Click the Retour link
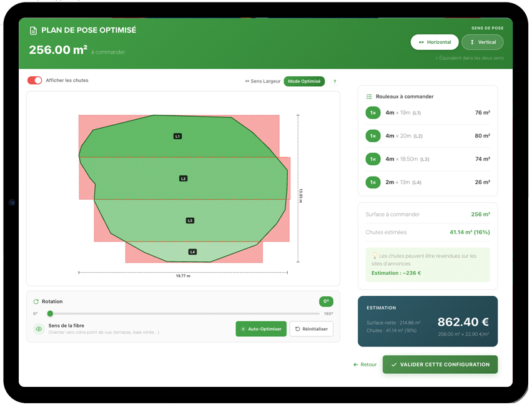Viewport: 532px width, 410px height. point(364,364)
